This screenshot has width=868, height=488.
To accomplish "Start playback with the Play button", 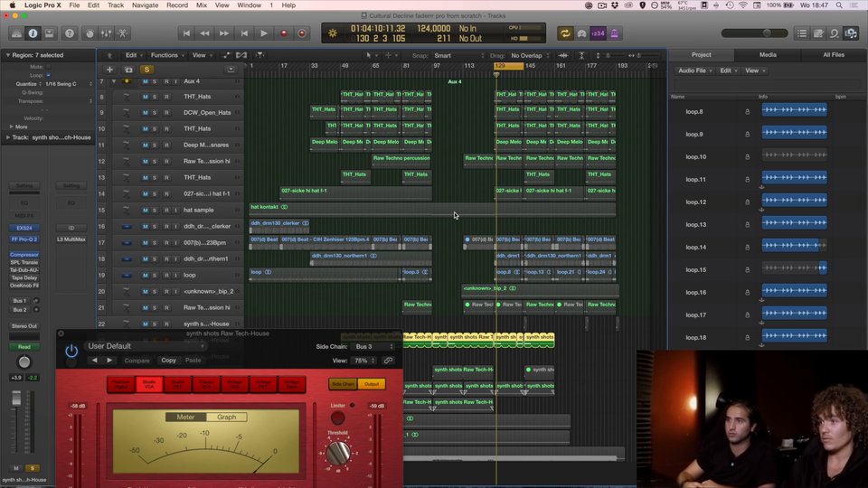I will pos(264,33).
